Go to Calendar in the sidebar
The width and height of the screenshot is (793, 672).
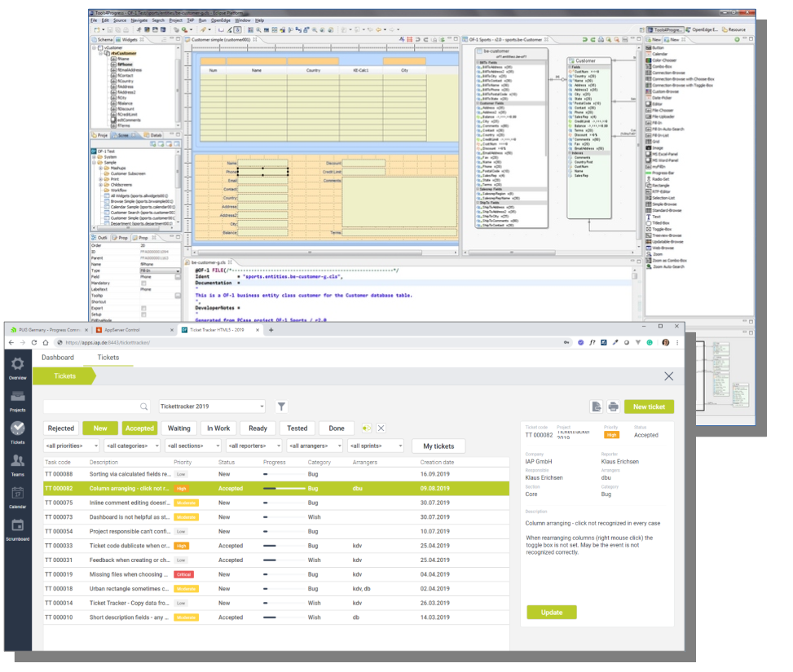[17, 496]
